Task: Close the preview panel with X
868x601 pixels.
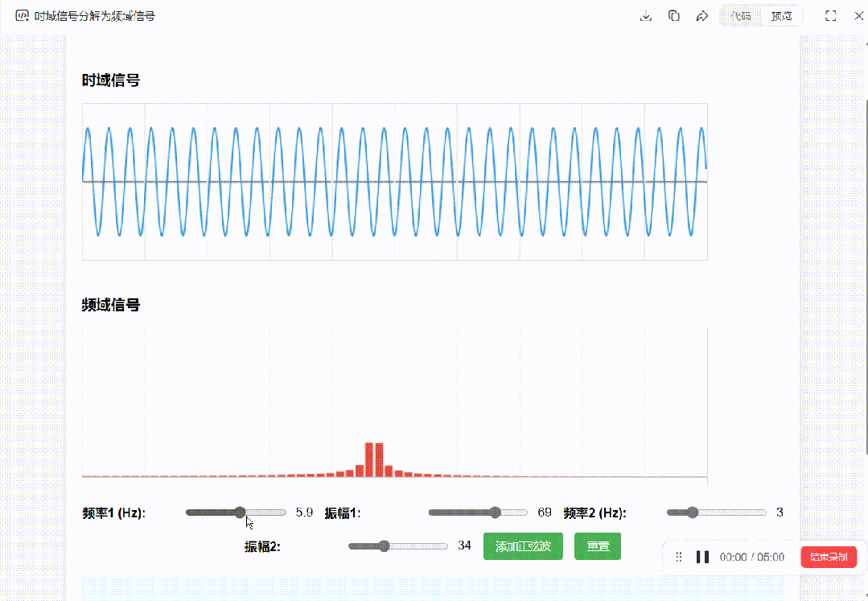Action: (x=858, y=16)
